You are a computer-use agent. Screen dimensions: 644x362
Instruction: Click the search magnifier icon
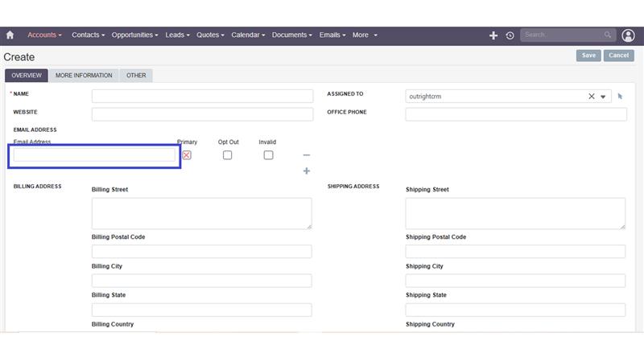coord(607,35)
